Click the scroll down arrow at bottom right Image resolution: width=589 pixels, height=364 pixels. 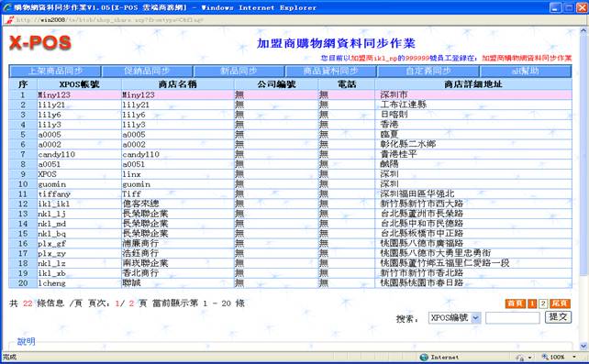point(583,346)
